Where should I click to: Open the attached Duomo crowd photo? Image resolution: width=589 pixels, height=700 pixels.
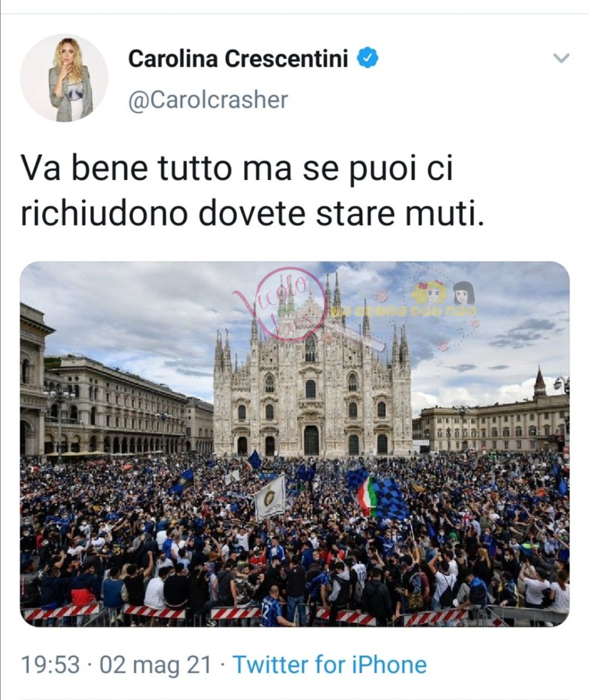(294, 444)
